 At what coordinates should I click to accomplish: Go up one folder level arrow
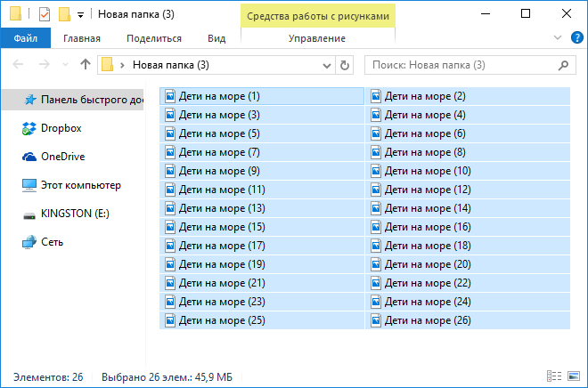[86, 65]
